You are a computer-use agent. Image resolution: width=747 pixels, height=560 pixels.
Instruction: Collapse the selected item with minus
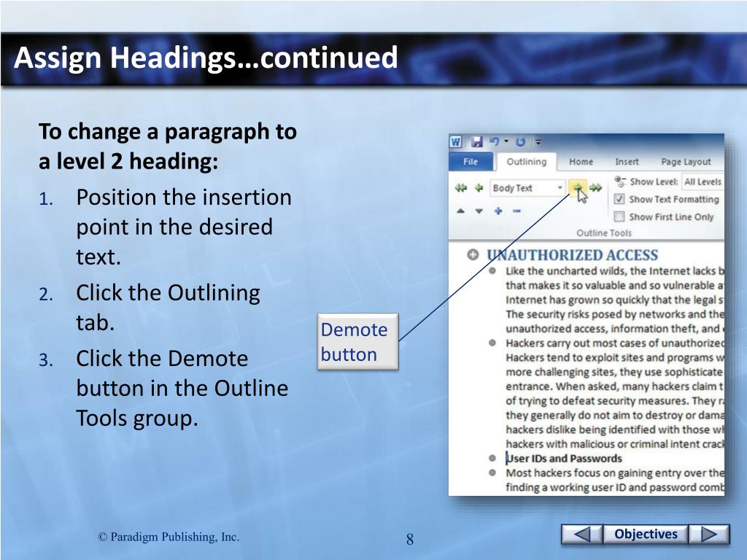[x=517, y=211]
